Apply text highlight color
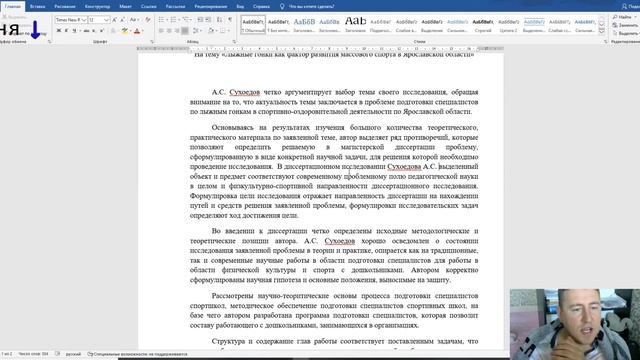Viewport: 640px width, 360px height. [x=124, y=31]
